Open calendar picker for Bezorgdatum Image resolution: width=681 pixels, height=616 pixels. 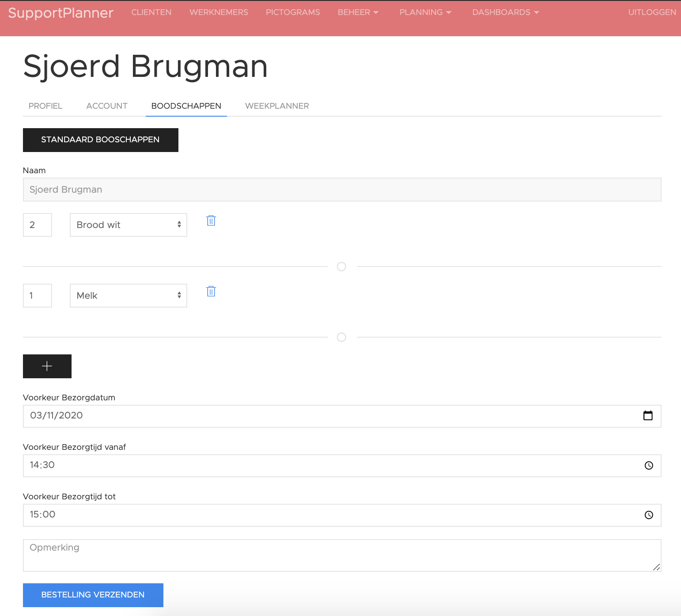[x=648, y=416]
